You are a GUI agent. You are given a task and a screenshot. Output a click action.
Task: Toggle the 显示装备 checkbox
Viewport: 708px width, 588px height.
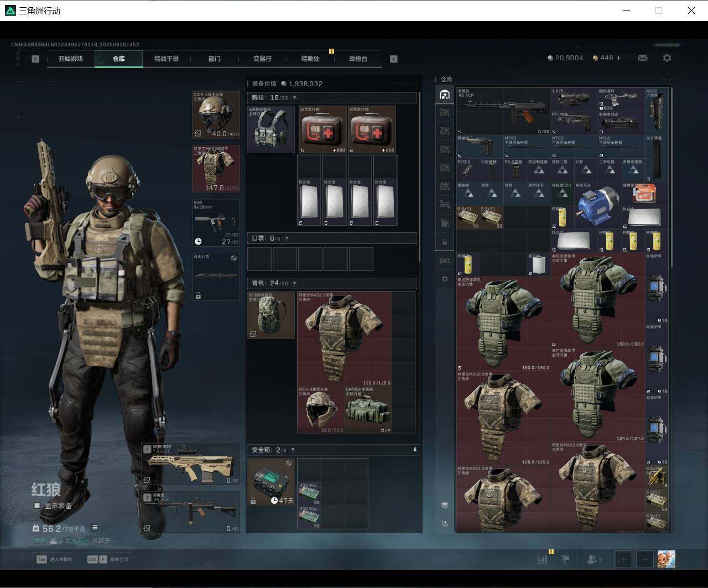pyautogui.click(x=37, y=506)
